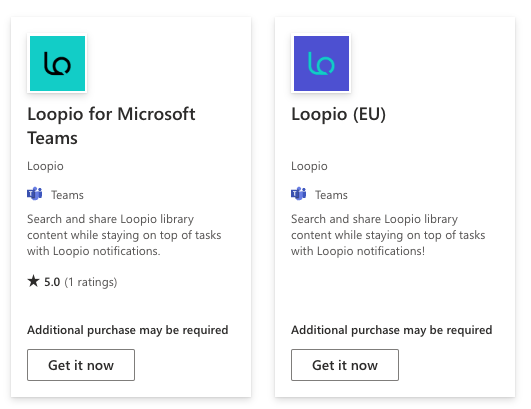Click the rating star icon
The width and height of the screenshot is (531, 409).
pyautogui.click(x=34, y=281)
